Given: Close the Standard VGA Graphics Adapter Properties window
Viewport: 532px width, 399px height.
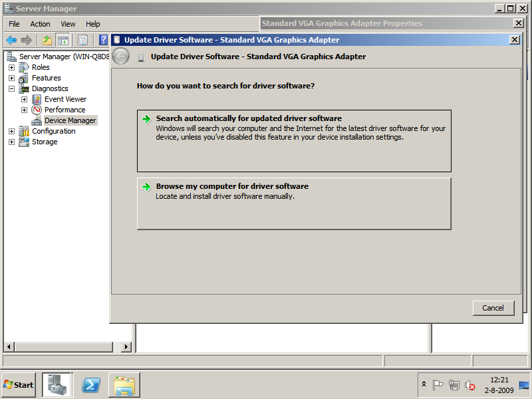Looking at the screenshot, I should (519, 23).
